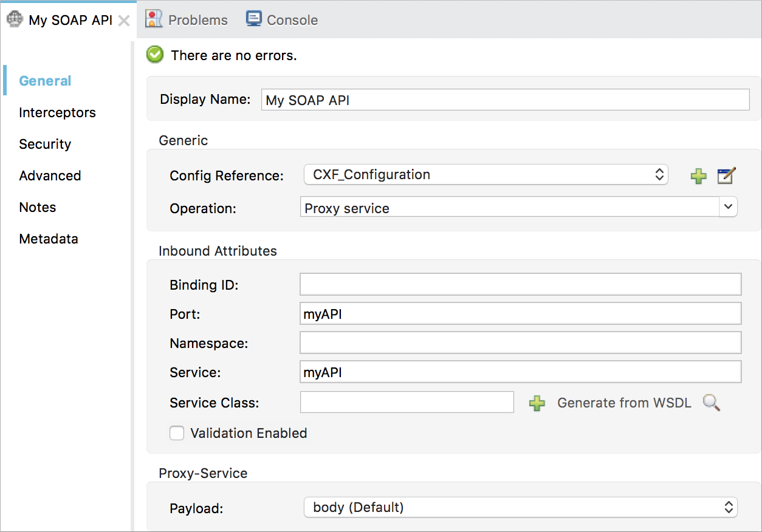This screenshot has width=762, height=532.
Task: Click the Generate from WSDL link
Action: pyautogui.click(x=624, y=403)
